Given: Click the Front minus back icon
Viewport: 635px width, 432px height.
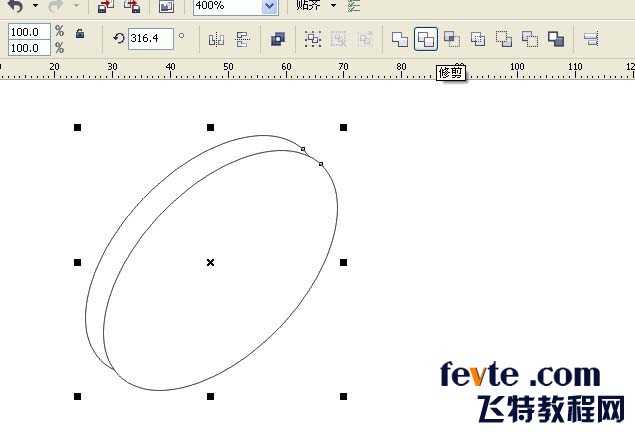Looking at the screenshot, I should point(504,39).
